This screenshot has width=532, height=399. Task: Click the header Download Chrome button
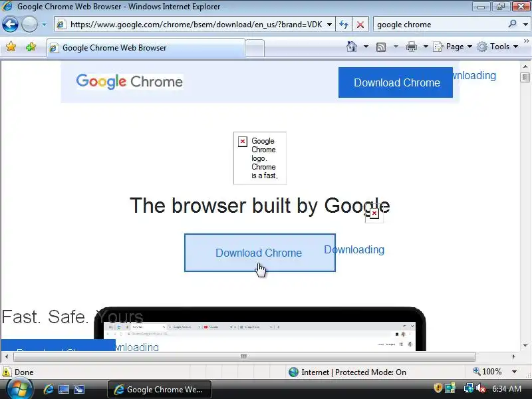coord(396,82)
